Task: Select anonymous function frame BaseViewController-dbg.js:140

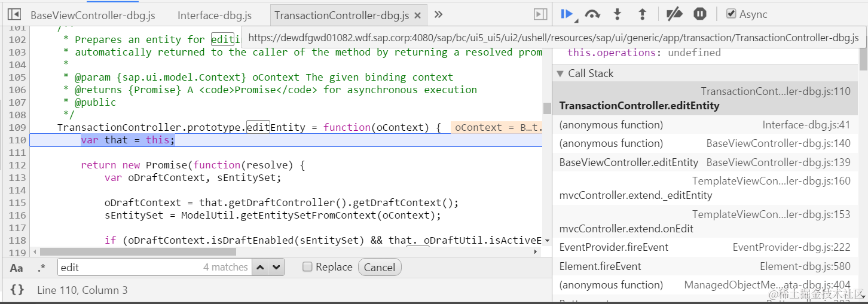Action: 705,143
